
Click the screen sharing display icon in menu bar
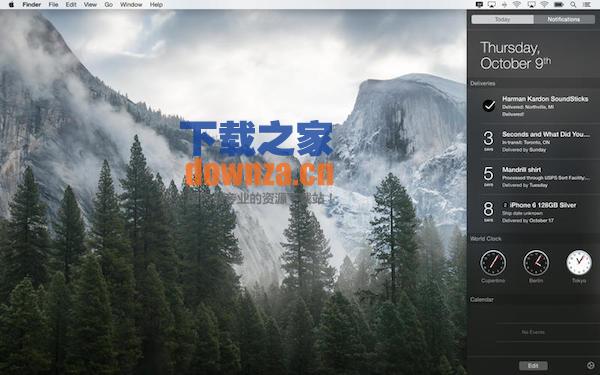coord(479,5)
